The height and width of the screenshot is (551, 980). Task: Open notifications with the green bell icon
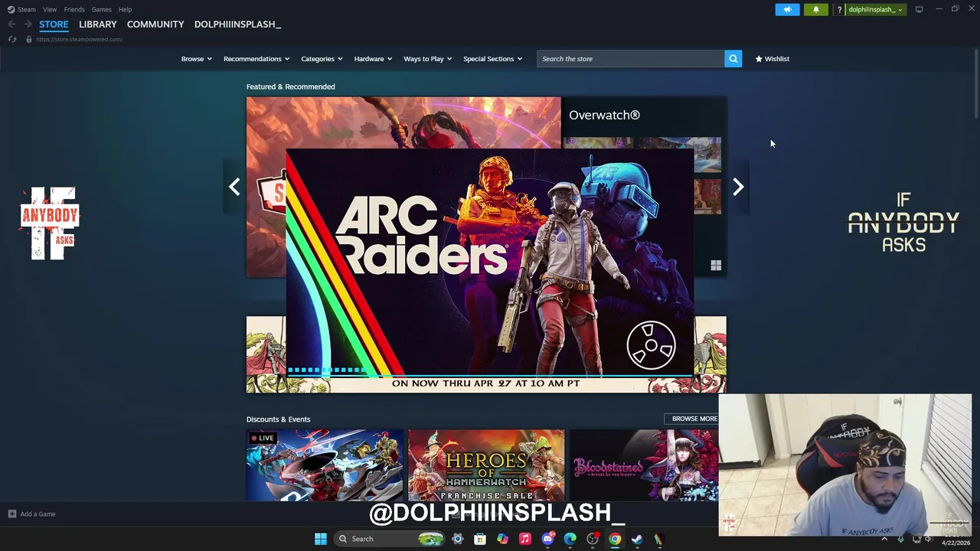(x=815, y=9)
